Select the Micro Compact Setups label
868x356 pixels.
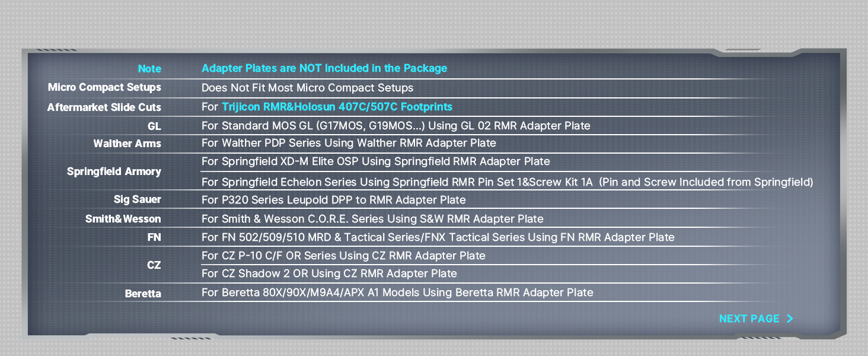[x=104, y=87]
